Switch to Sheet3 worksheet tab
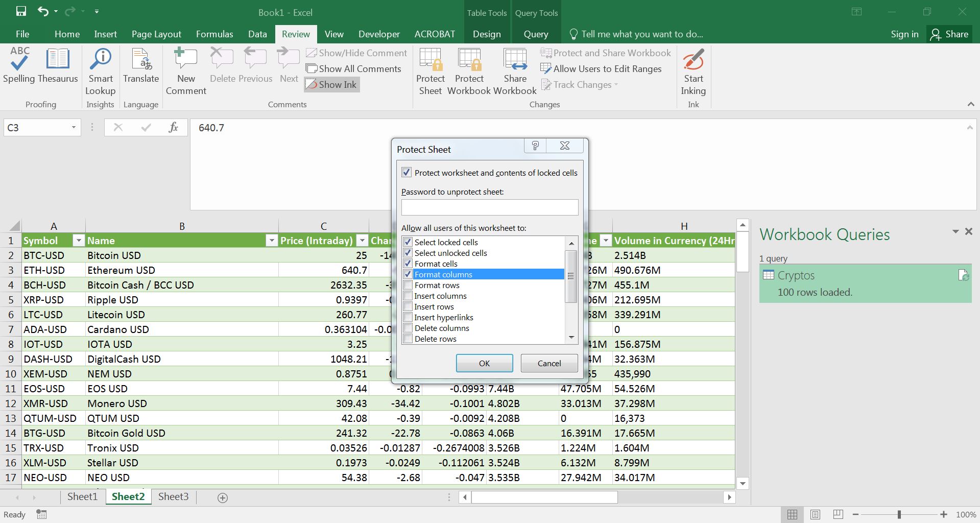The image size is (980, 523). [173, 496]
